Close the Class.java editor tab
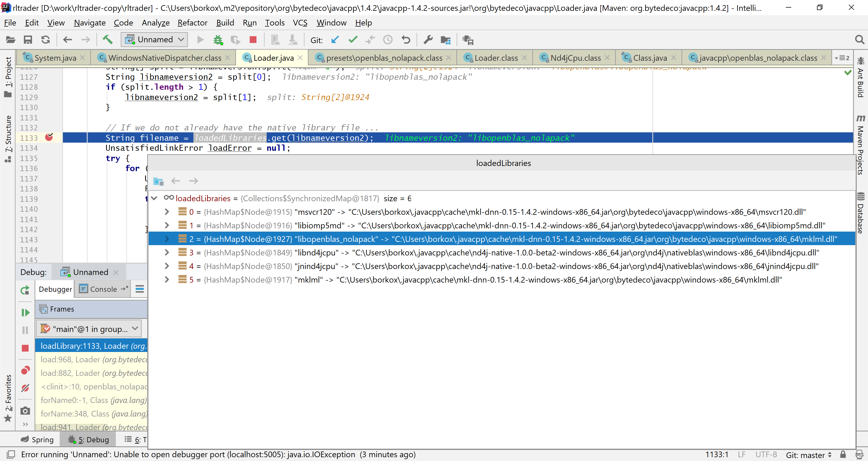The width and height of the screenshot is (868, 461). (674, 57)
